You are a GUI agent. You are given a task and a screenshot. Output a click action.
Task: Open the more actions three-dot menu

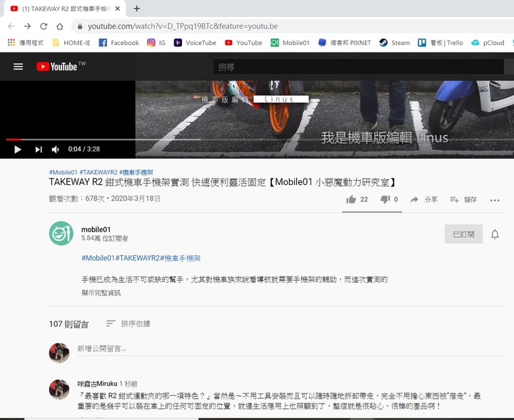pos(495,200)
